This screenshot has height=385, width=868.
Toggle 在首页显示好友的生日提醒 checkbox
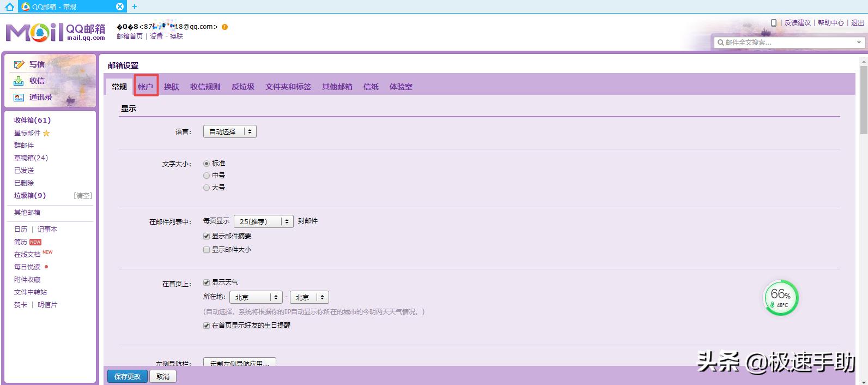point(207,326)
